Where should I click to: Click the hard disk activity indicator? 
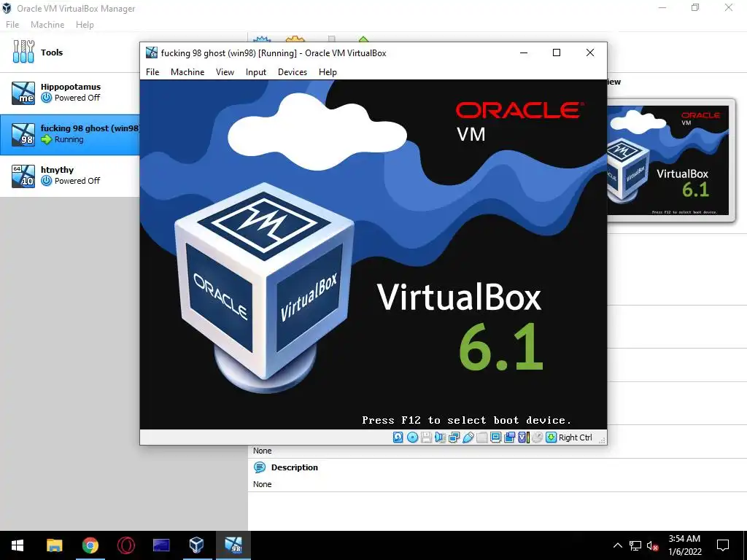[398, 437]
